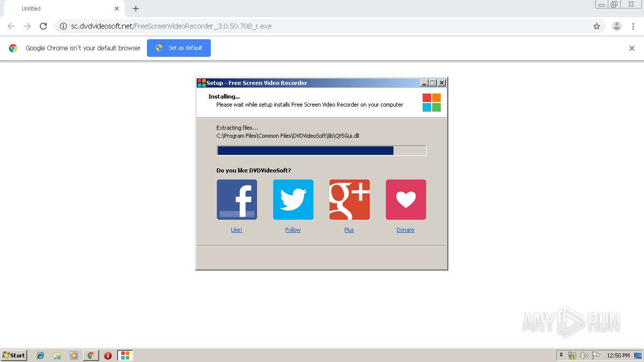Open Windows Media Player in taskbar
The height and width of the screenshot is (362, 644).
[74, 355]
